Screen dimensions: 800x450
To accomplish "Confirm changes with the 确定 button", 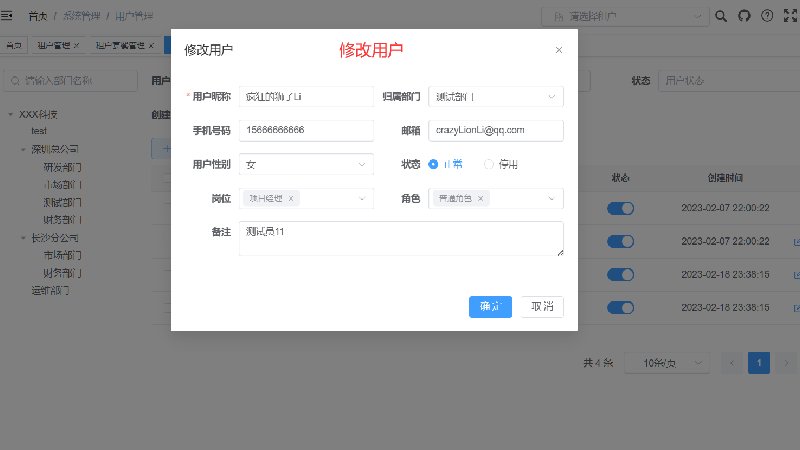I will point(490,307).
